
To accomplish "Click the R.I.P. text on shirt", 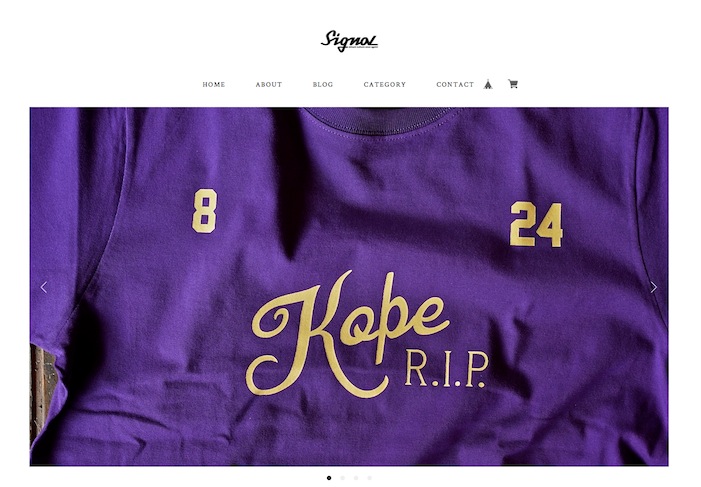I will 446,369.
